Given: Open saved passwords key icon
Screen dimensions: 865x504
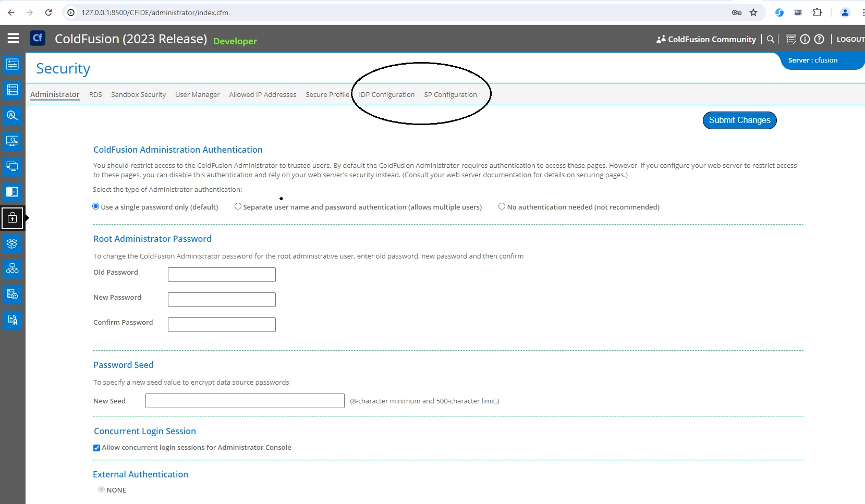Looking at the screenshot, I should (737, 13).
